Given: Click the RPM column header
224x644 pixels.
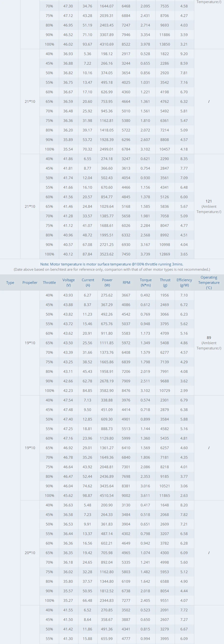Looking at the screenshot, I should [126, 282].
